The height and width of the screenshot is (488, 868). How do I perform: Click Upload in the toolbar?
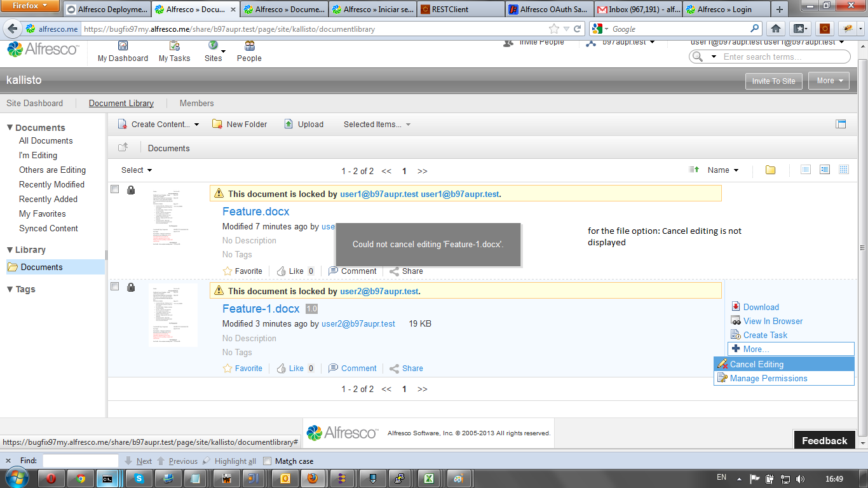[x=304, y=125]
